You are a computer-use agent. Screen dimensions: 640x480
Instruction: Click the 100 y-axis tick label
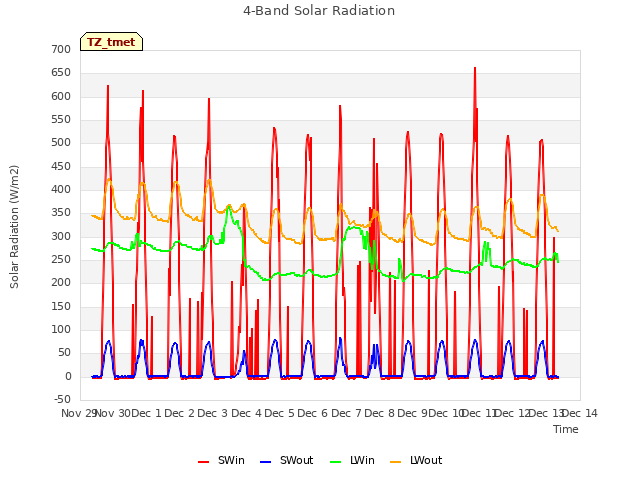(61, 329)
